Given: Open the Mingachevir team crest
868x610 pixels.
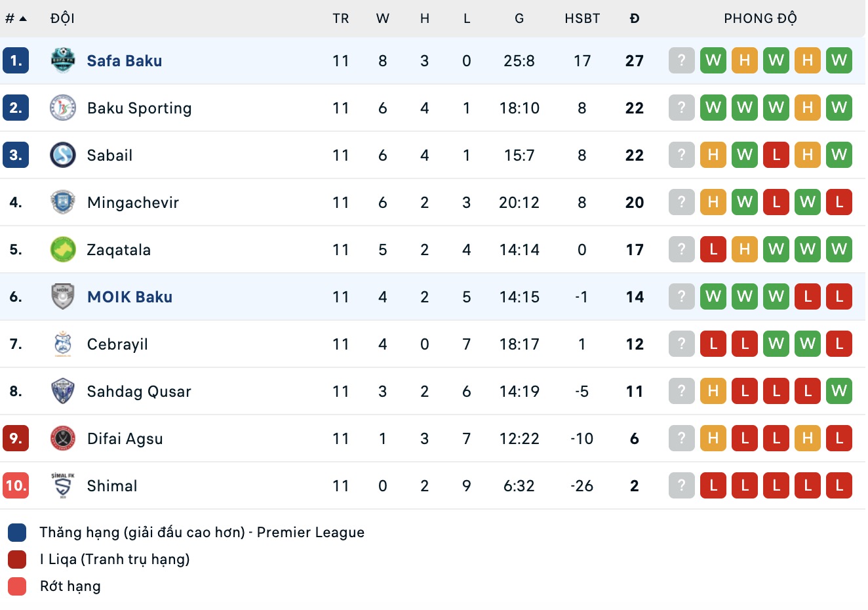Looking at the screenshot, I should [x=62, y=202].
